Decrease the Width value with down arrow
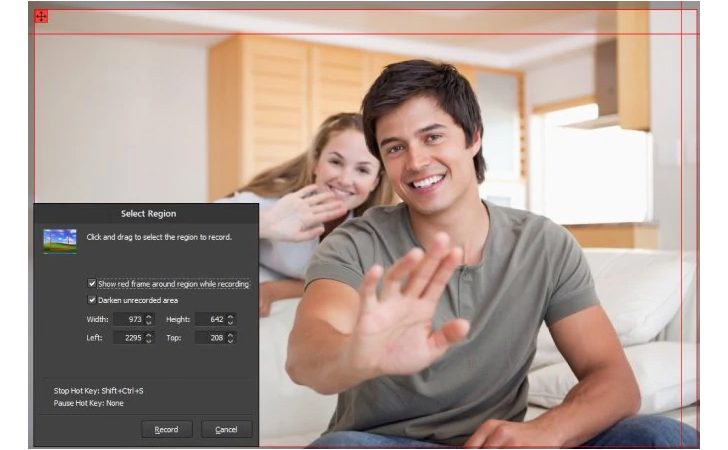Viewport: 728px width, 450px height. pos(149,323)
